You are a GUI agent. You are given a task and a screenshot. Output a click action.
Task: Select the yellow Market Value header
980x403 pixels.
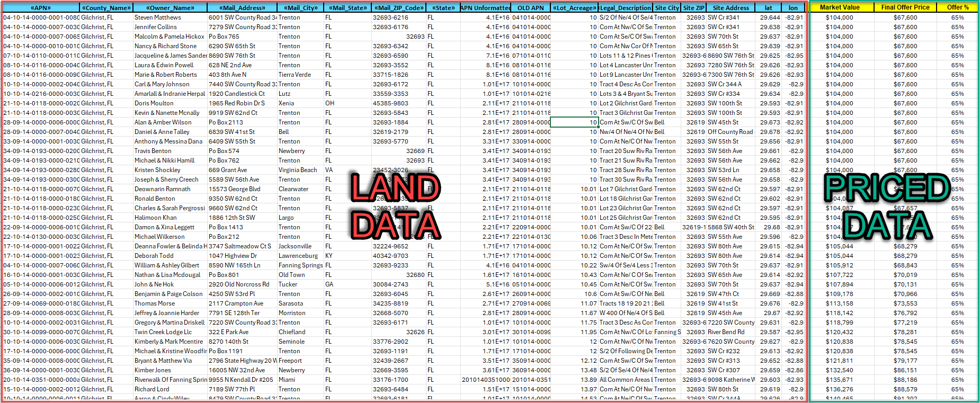tap(840, 7)
